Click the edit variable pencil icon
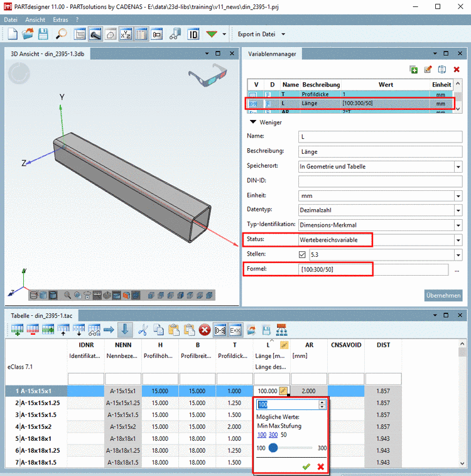Screen dimensions: 471x476 pos(428,70)
